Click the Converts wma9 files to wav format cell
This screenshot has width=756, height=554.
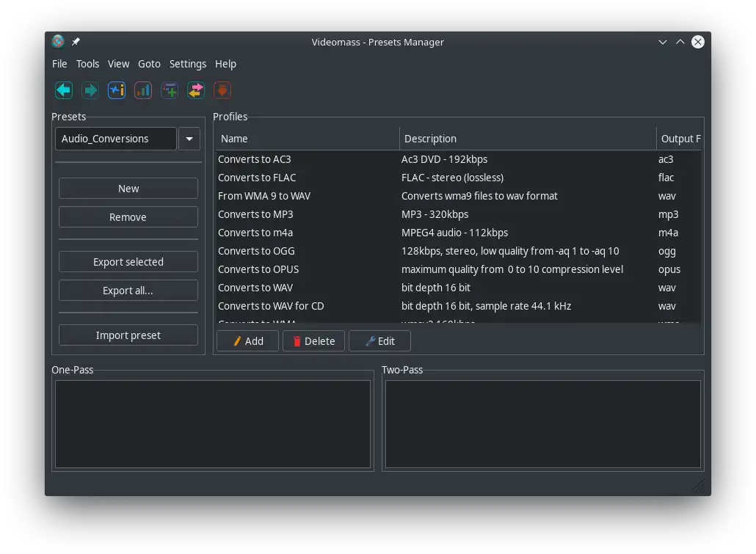point(480,196)
